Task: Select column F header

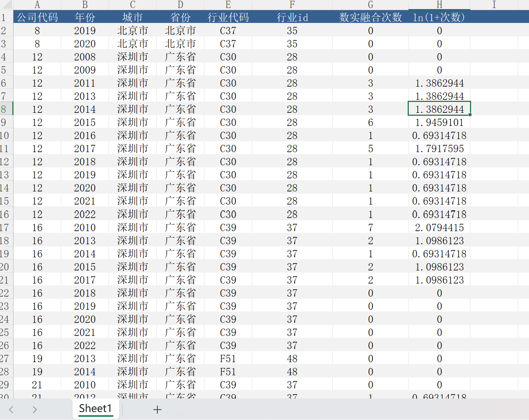Action: (x=292, y=5)
